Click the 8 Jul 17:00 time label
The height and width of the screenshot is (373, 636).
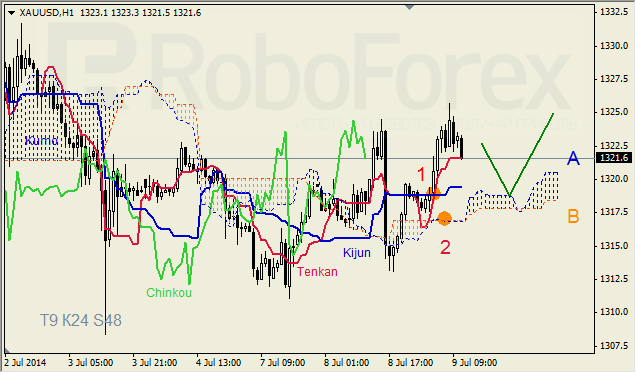[410, 362]
